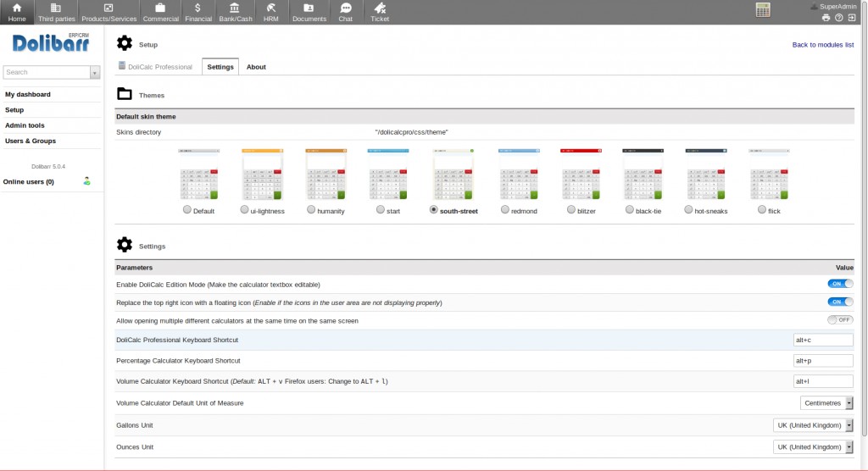This screenshot has height=471, width=868.
Task: Enable opening multiple calculators switch
Action: coord(840,320)
